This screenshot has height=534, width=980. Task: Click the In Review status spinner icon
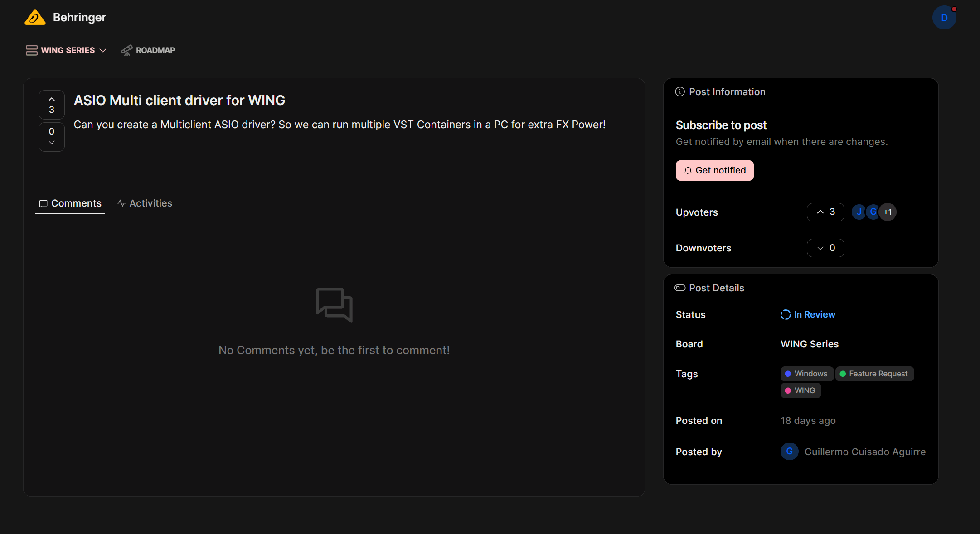786,315
